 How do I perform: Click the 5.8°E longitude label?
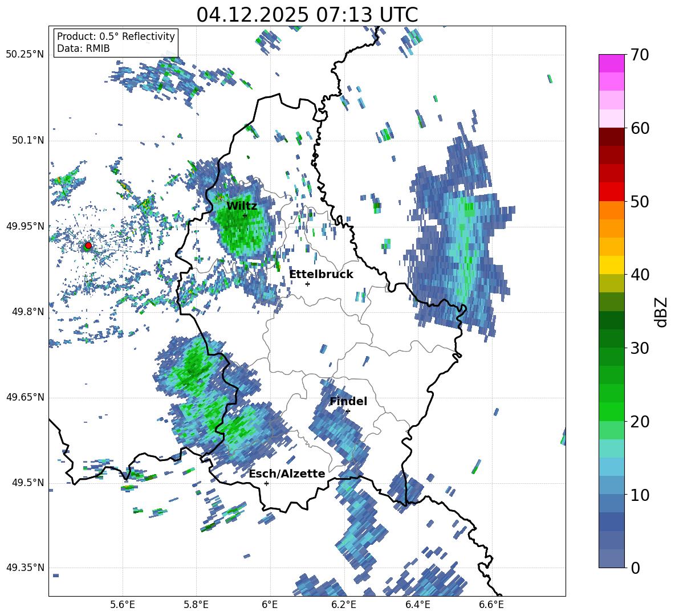pos(196,605)
